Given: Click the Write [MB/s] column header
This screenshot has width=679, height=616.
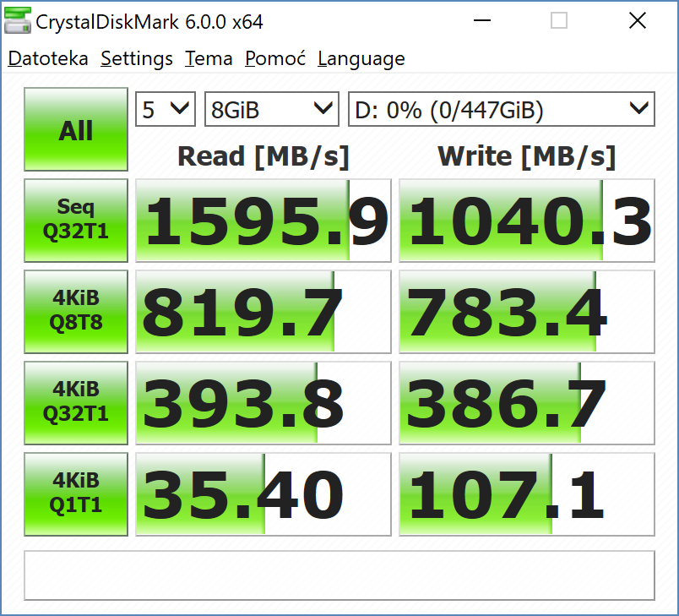Looking at the screenshot, I should pyautogui.click(x=527, y=156).
